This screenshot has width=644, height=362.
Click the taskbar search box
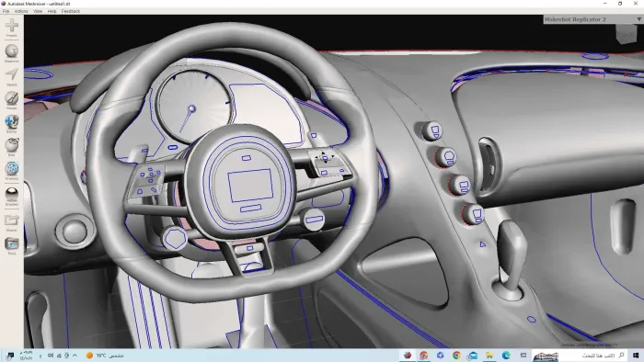point(579,356)
